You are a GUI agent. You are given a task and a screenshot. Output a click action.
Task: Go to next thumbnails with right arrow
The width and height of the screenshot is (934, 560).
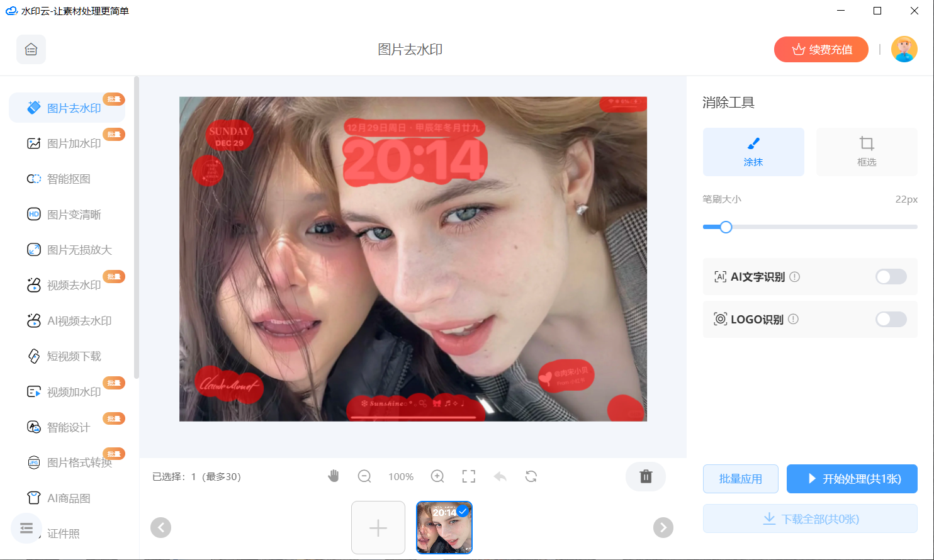pos(663,527)
